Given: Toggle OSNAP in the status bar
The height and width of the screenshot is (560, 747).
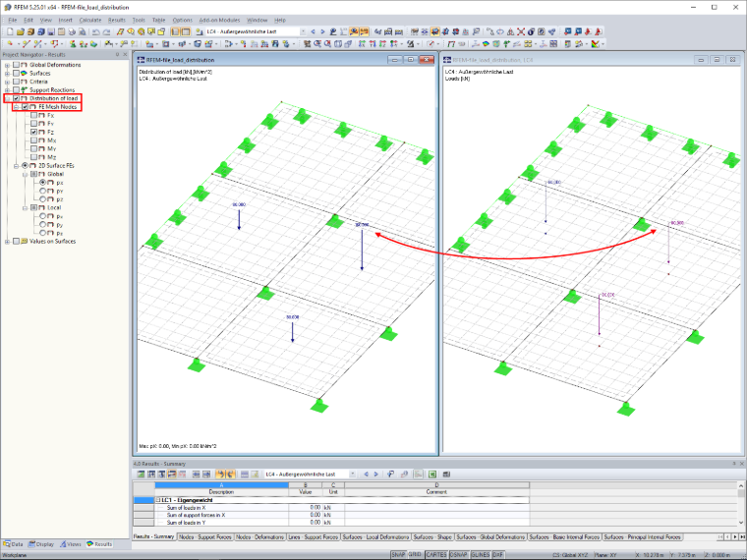Looking at the screenshot, I should 458,555.
